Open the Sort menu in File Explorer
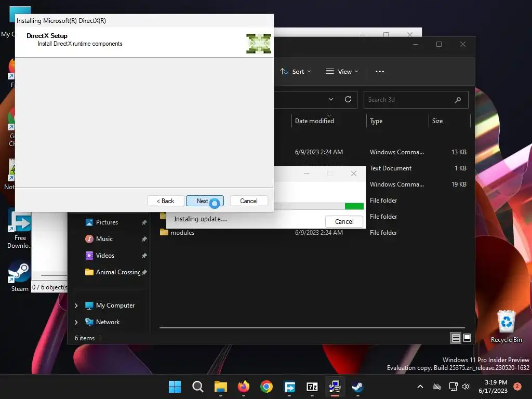This screenshot has width=532, height=399. click(295, 72)
